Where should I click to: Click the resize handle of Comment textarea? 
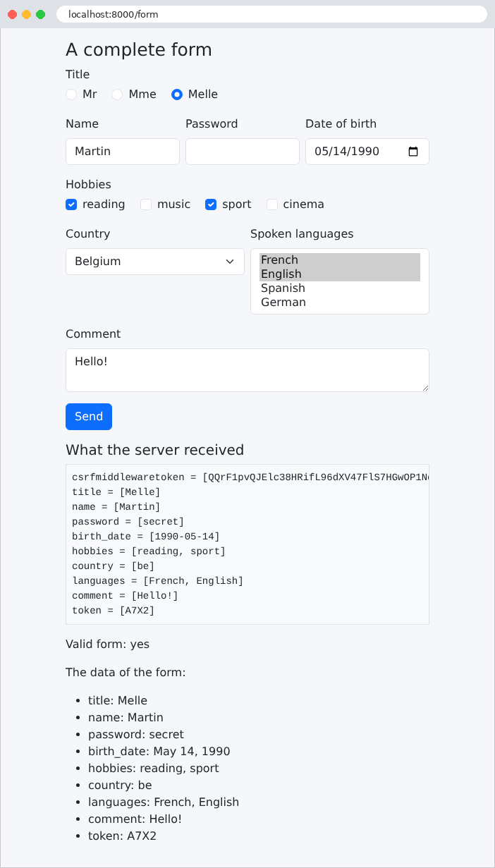(424, 387)
